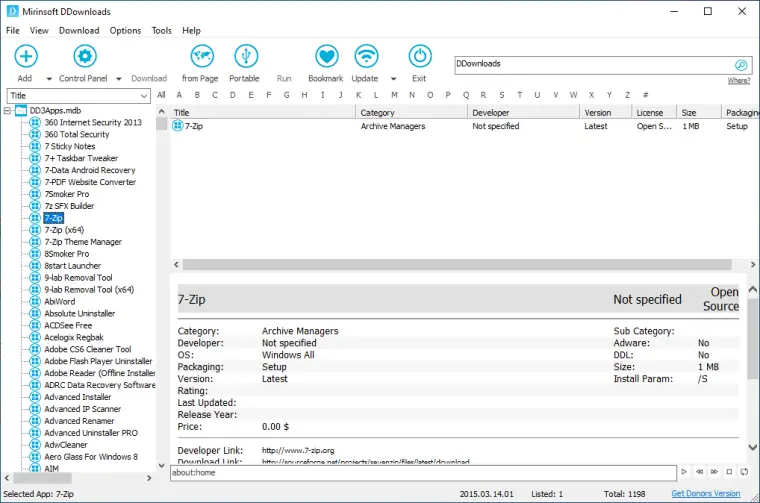Select Adobe CS6 Cleaner Tool entry

click(88, 349)
